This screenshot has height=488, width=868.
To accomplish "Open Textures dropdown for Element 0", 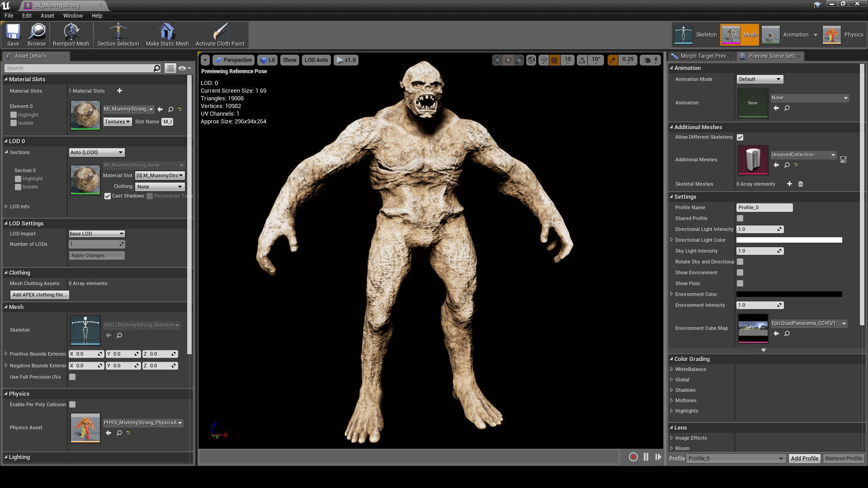I will coord(117,122).
